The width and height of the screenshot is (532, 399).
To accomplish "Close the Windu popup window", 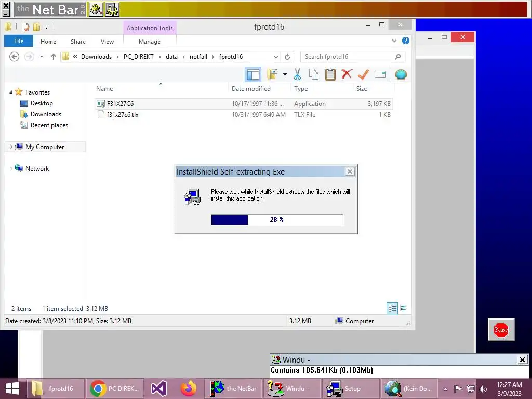I will click(x=523, y=360).
